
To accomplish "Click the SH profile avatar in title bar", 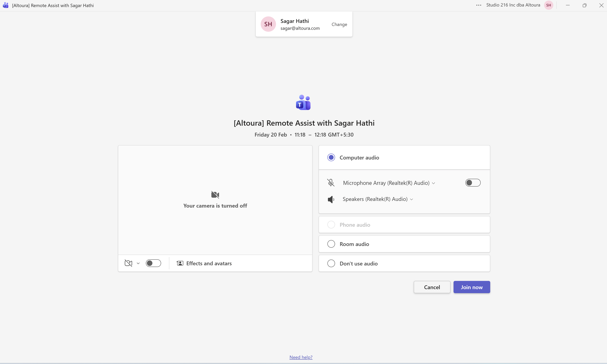I will tap(549, 5).
